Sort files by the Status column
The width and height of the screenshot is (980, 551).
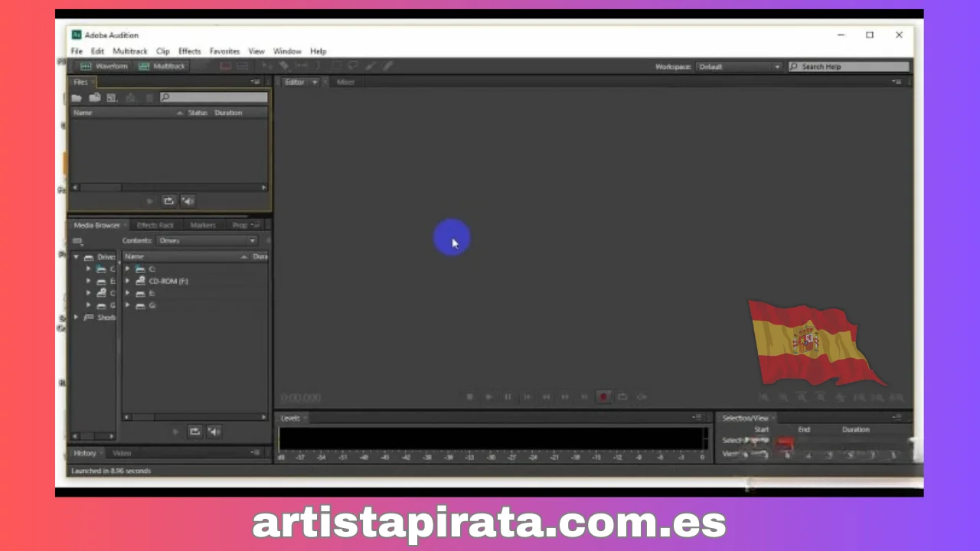(x=198, y=112)
